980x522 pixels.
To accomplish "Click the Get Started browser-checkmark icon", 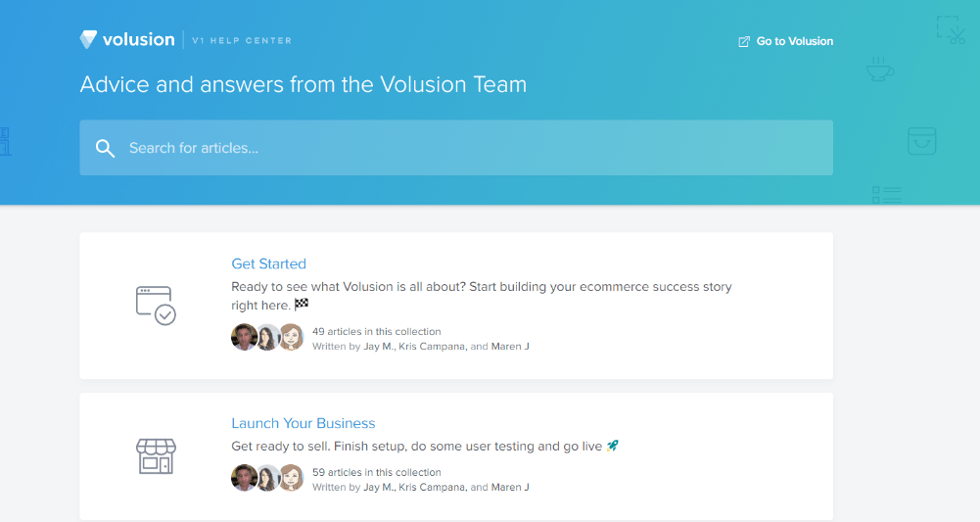I will pyautogui.click(x=156, y=306).
